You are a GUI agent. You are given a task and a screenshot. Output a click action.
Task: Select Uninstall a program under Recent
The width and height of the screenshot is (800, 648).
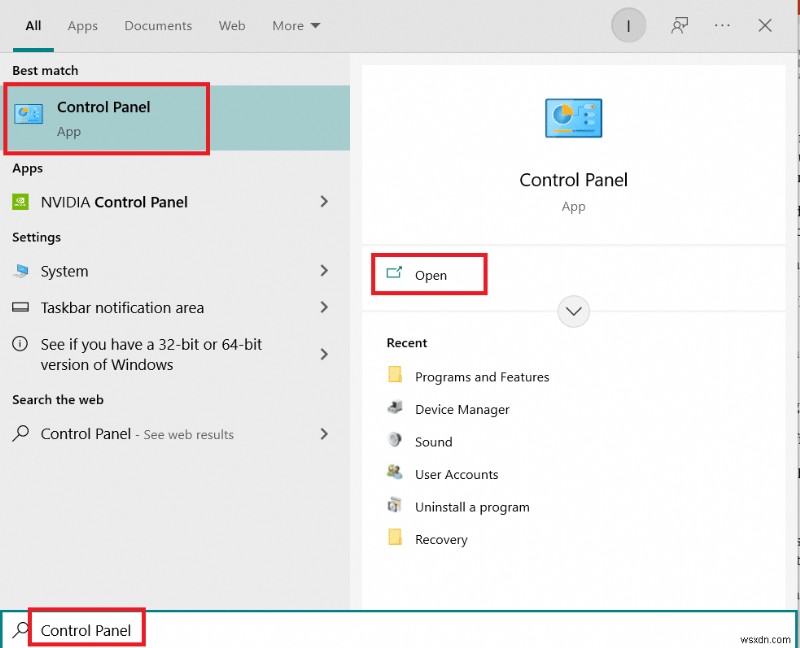[471, 506]
